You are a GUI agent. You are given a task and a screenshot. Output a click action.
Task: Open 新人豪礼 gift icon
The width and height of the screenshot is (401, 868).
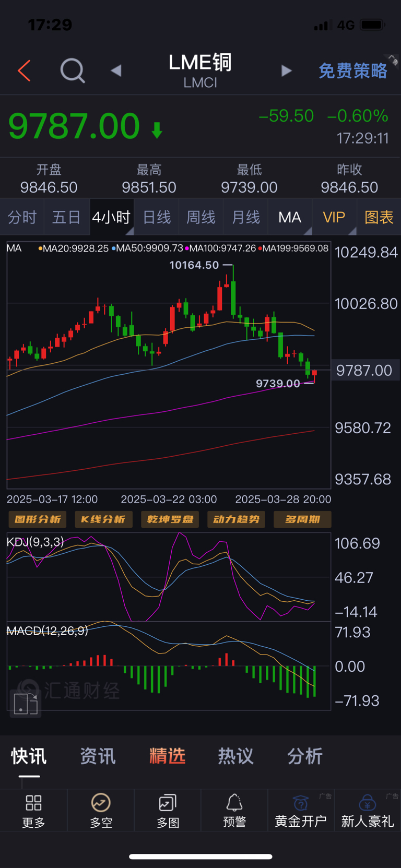[368, 803]
